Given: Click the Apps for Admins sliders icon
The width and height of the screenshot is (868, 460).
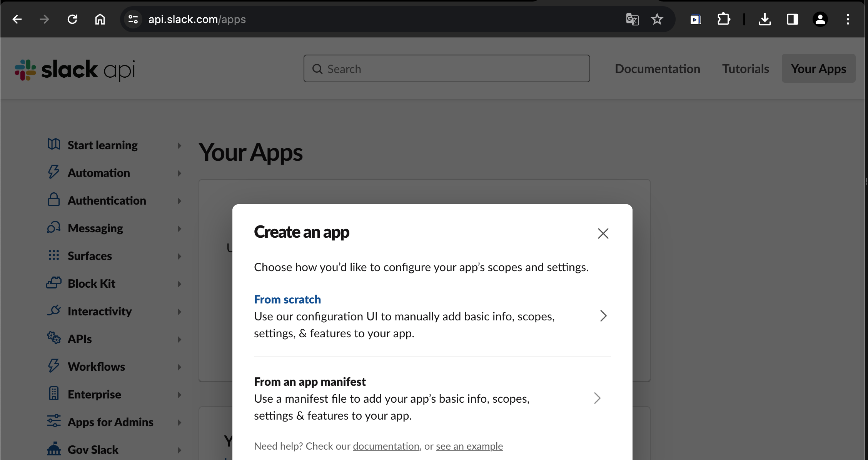Looking at the screenshot, I should [54, 421].
